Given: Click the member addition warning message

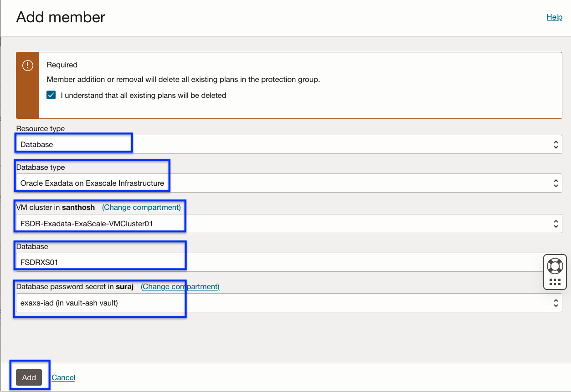Looking at the screenshot, I should click(x=183, y=79).
